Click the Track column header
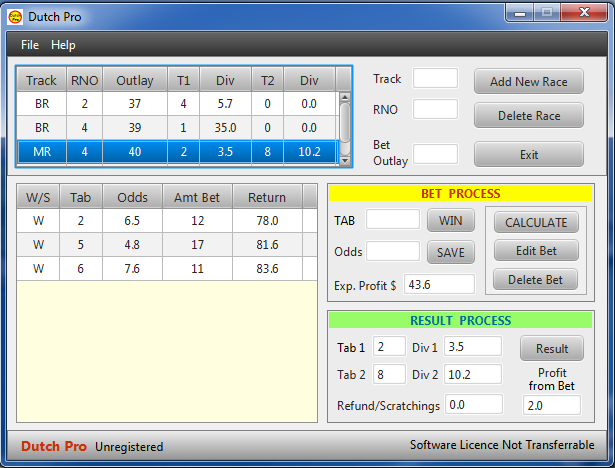Image resolution: width=615 pixels, height=468 pixels. [x=42, y=80]
